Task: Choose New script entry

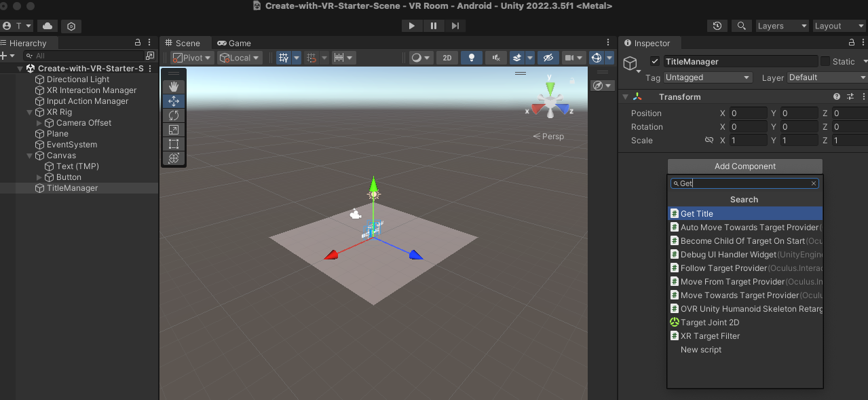Action: pyautogui.click(x=745, y=349)
